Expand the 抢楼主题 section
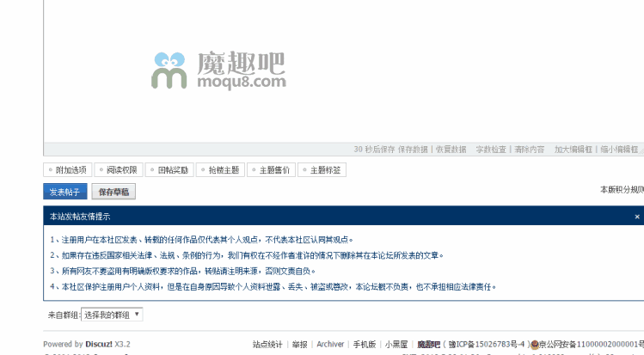Viewport: 644px width, 355px height. [x=220, y=170]
